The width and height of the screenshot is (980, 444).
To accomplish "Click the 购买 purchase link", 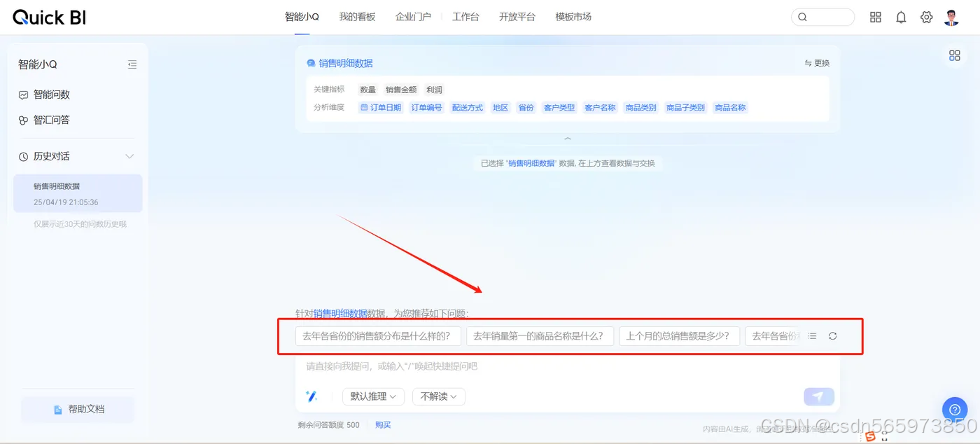I will tap(382, 424).
